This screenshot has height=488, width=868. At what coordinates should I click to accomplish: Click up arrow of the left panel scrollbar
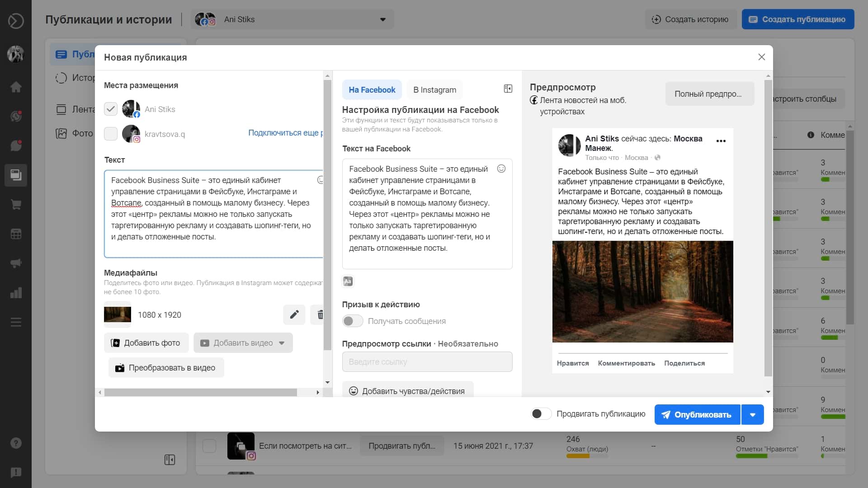(x=327, y=76)
